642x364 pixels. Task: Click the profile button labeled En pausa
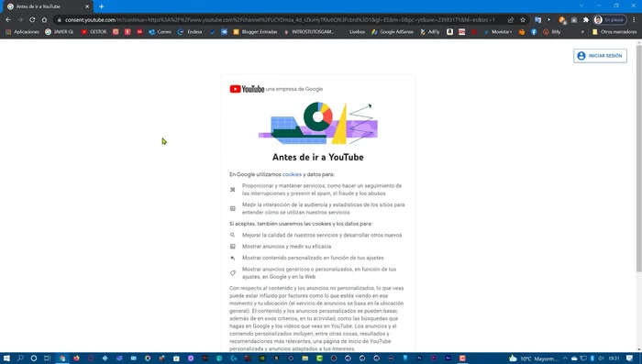coord(610,19)
